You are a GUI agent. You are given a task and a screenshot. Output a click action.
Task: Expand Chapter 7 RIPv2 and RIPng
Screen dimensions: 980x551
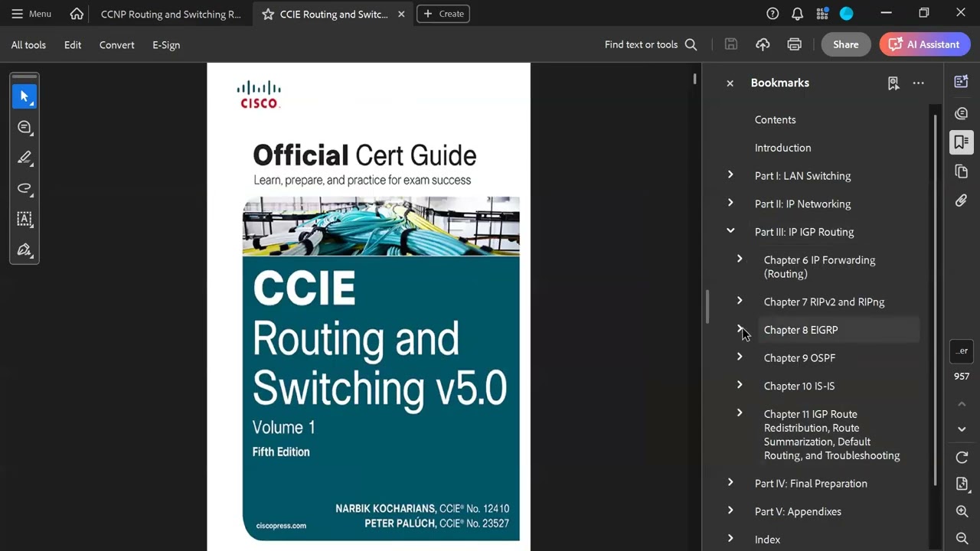740,301
